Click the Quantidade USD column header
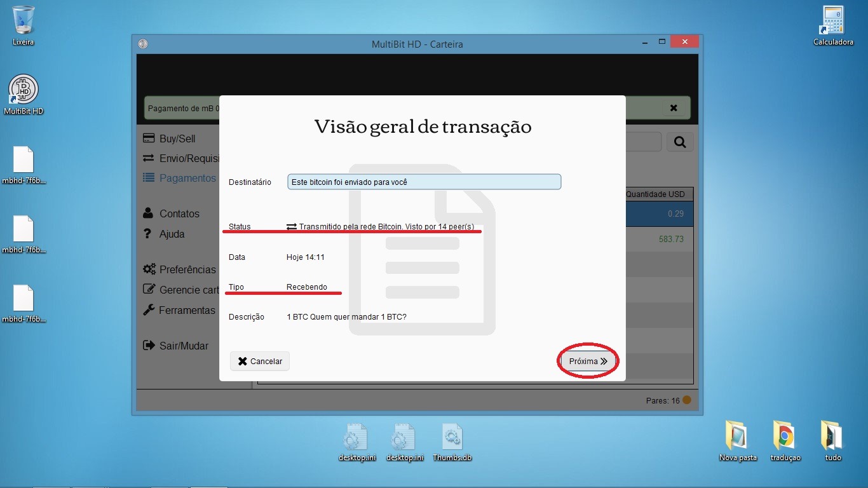 pyautogui.click(x=658, y=194)
